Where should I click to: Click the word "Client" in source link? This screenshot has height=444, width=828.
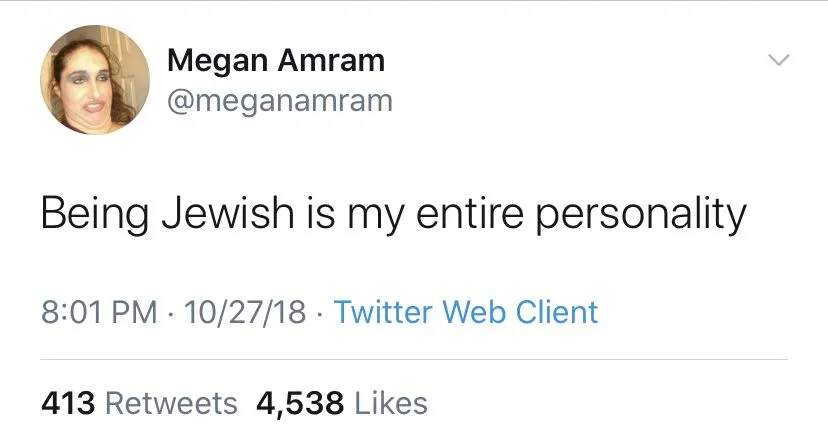[x=557, y=312]
